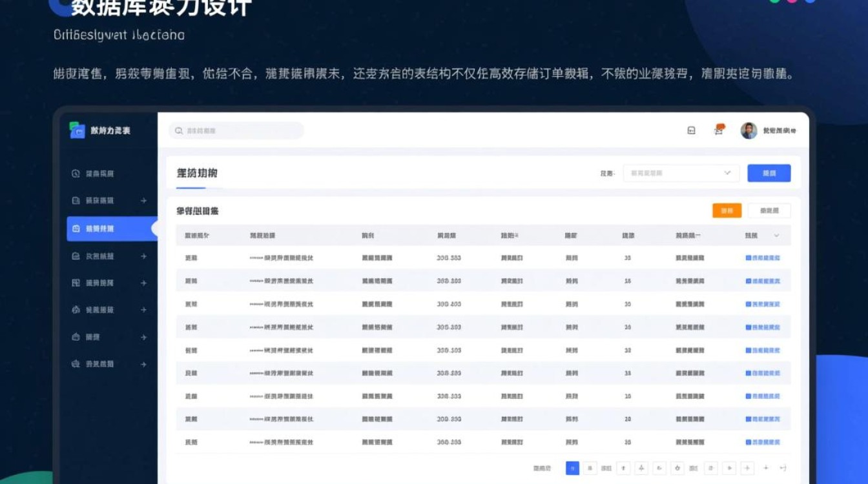Viewport: 868px width, 484px height.
Task: Click the highlighted sidebar item's folder icon
Action: (x=76, y=228)
